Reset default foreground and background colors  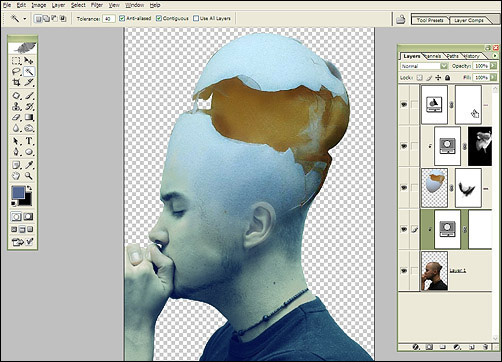14,203
